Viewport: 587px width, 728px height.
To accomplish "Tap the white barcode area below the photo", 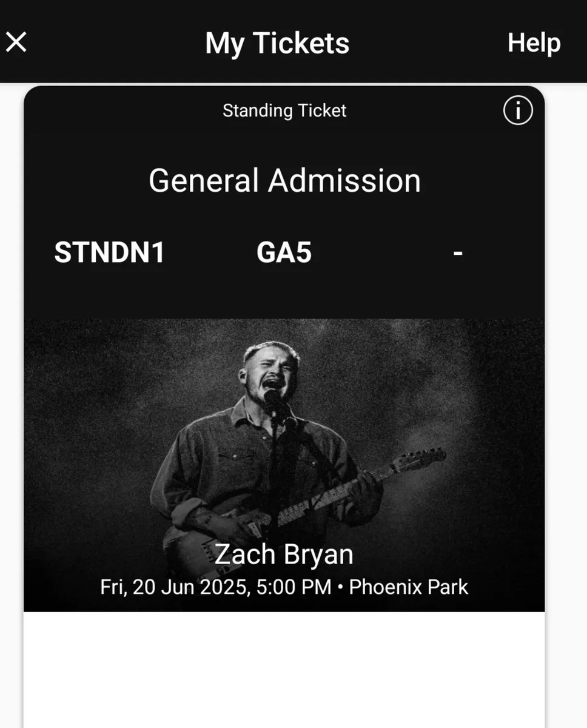I will coord(284,670).
